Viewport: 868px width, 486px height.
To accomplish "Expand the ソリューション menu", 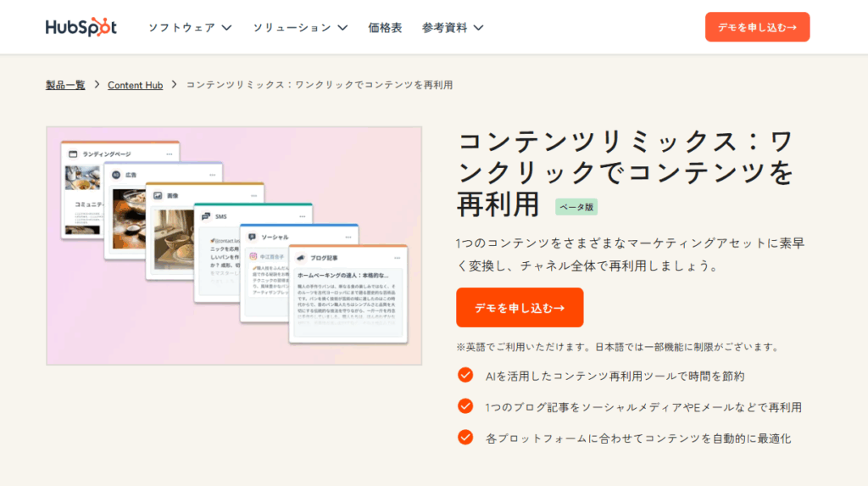I will coord(300,28).
